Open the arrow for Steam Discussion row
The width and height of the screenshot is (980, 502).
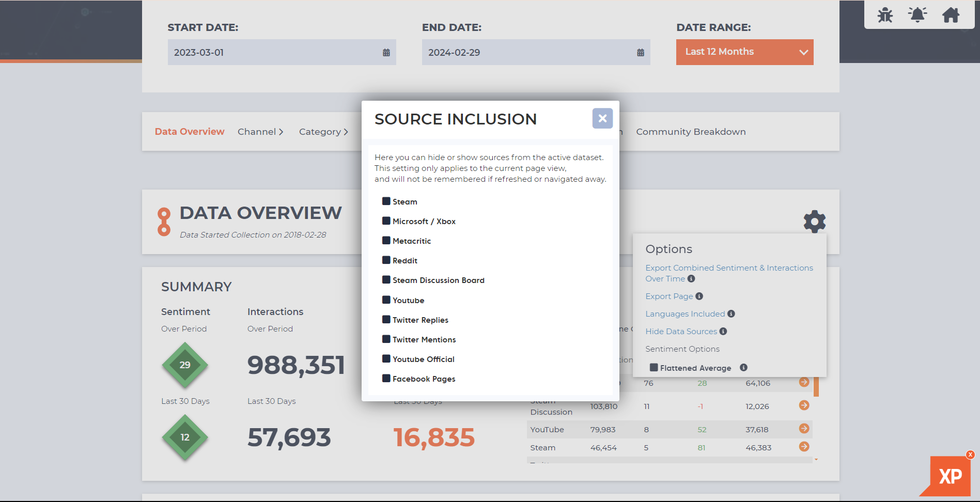(804, 405)
